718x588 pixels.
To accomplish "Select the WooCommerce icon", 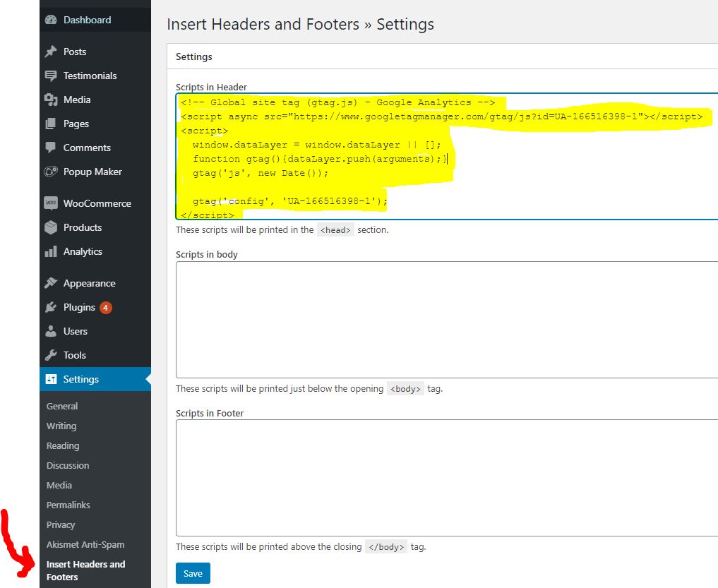I will (52, 203).
